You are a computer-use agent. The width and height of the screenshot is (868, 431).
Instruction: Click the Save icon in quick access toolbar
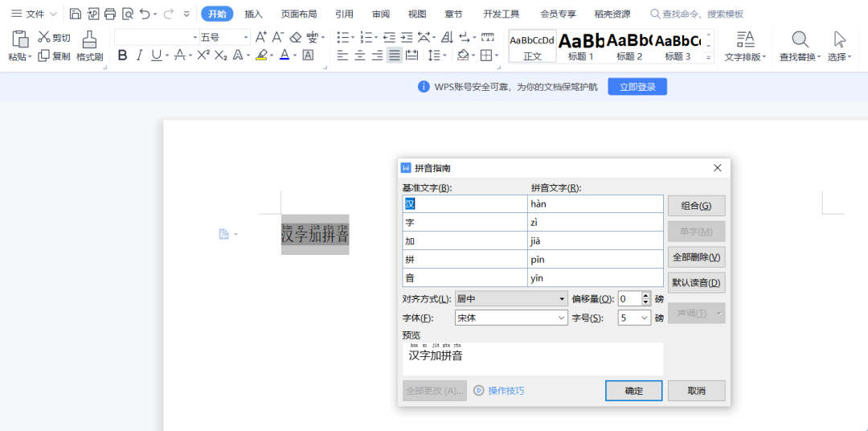[76, 14]
